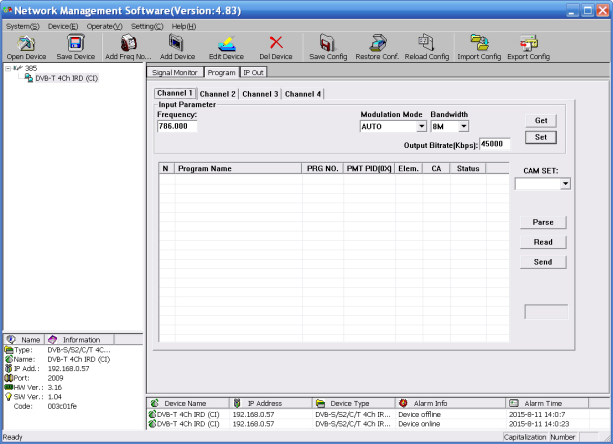Viewport: 613px width, 444px height.
Task: Open the Modulation Mode dropdown
Action: (422, 127)
